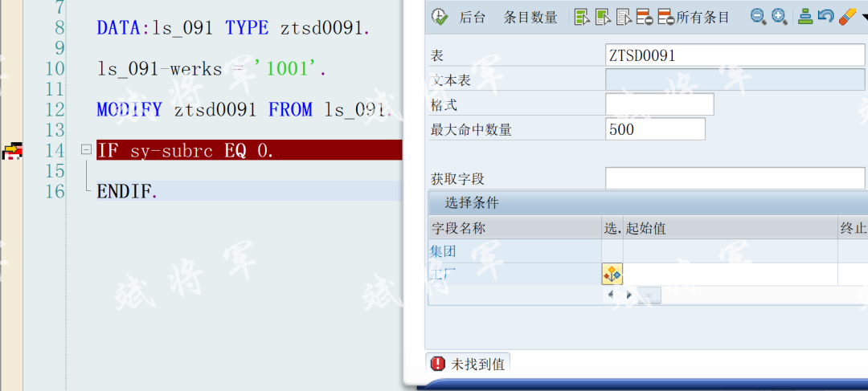The height and width of the screenshot is (391, 868).
Task: Click the red error icon in status bar
Action: pyautogui.click(x=437, y=364)
